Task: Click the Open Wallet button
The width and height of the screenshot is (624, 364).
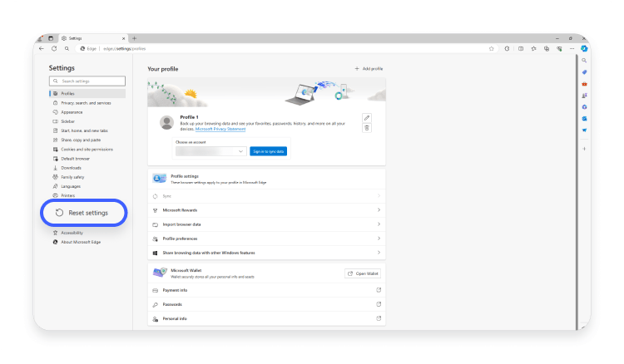Action: coord(363,273)
